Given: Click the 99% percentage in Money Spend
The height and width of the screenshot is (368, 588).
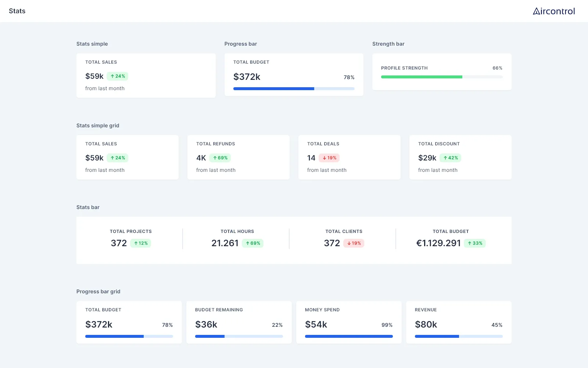Looking at the screenshot, I should pos(387,325).
